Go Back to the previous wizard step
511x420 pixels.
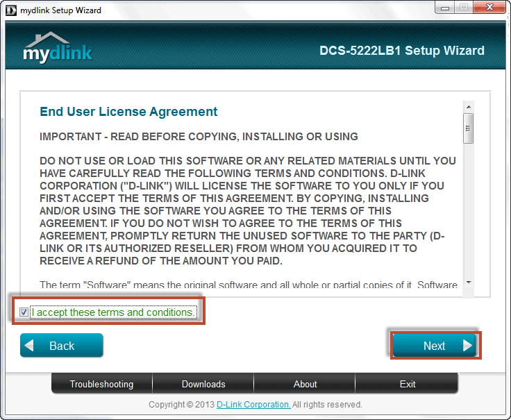point(62,346)
